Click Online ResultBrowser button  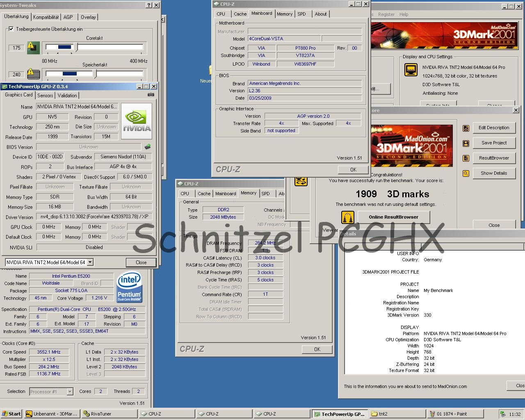click(394, 217)
